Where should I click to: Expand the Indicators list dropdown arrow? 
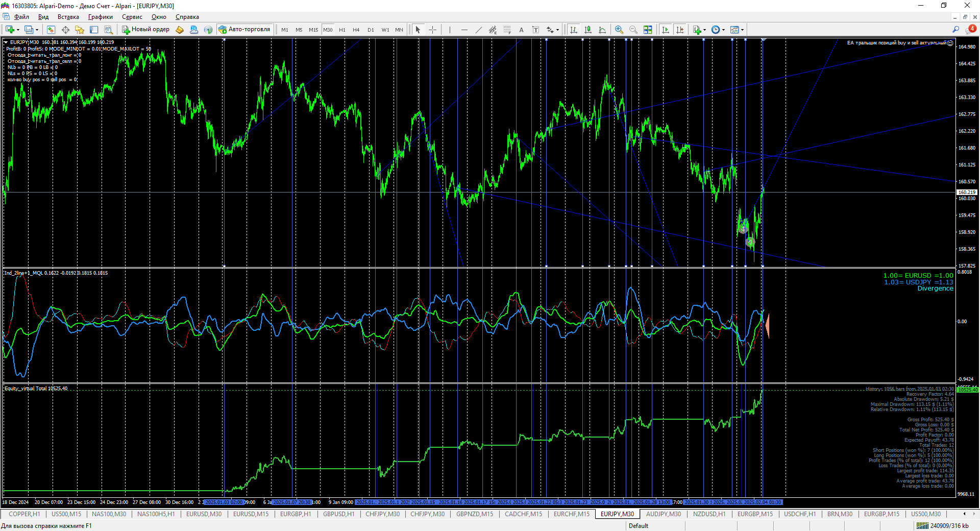point(704,30)
